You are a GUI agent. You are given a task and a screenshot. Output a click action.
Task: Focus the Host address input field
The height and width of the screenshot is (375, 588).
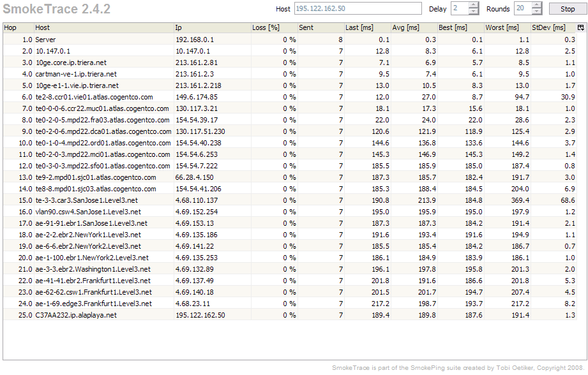tap(358, 9)
